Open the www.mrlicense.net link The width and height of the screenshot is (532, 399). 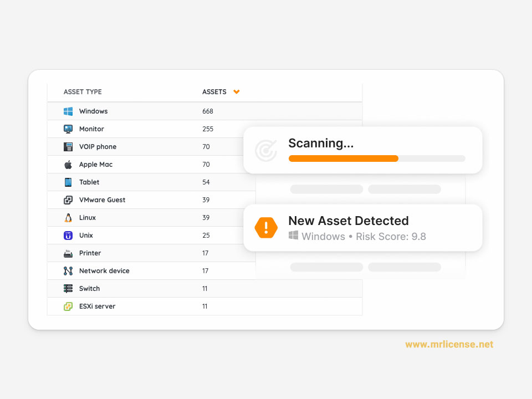pyautogui.click(x=449, y=345)
